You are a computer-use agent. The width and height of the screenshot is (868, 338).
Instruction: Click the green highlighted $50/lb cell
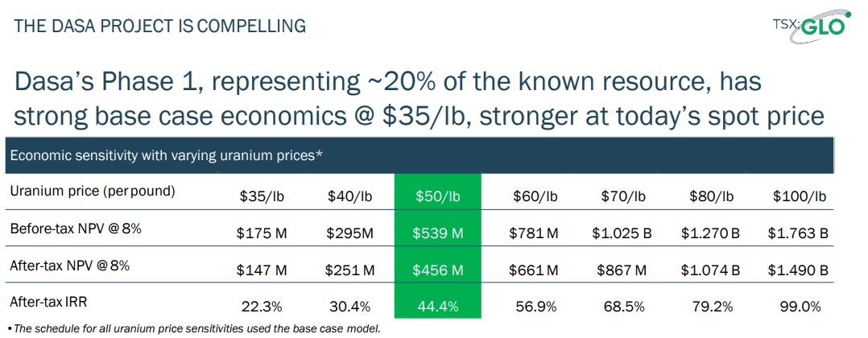(438, 196)
